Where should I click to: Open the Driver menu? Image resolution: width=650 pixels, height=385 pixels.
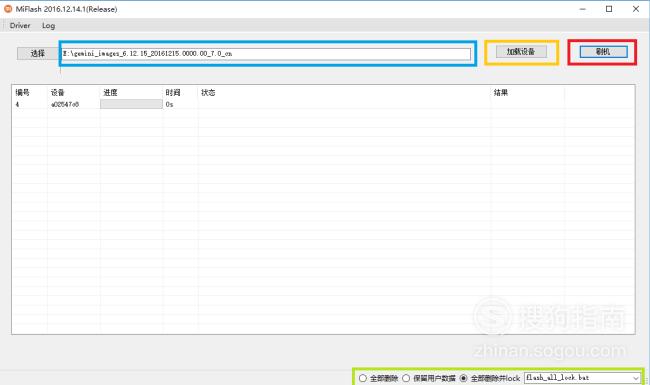[20, 26]
